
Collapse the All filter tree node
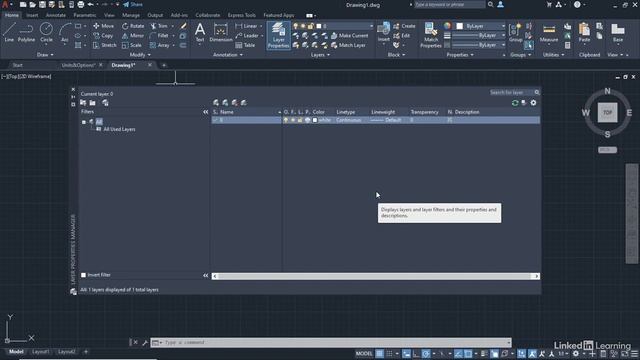(x=84, y=122)
